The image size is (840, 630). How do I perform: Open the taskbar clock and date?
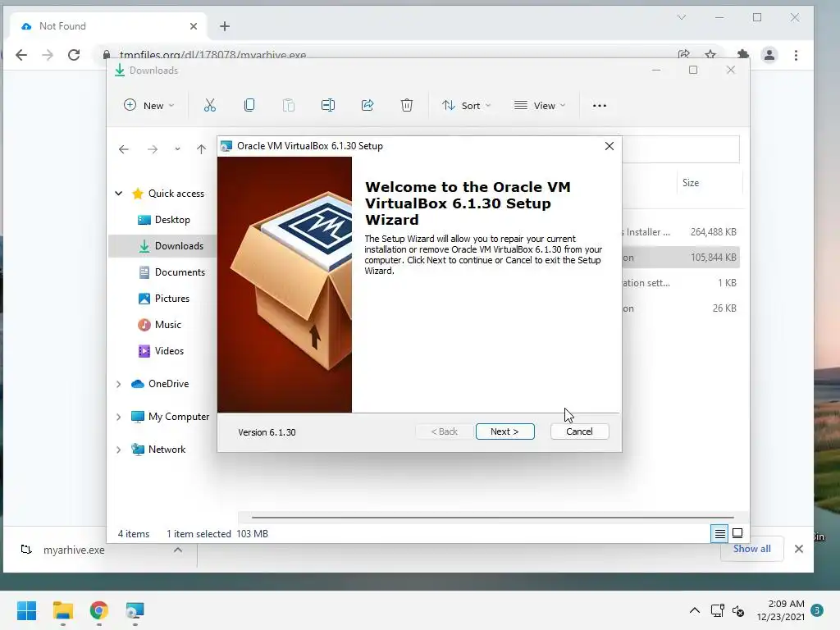tap(781, 610)
